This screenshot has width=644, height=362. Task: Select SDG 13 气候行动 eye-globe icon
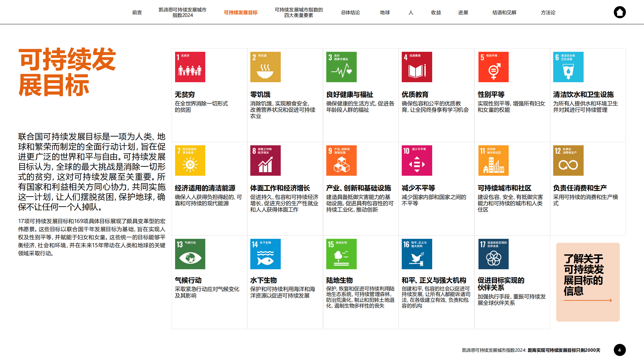point(190,254)
